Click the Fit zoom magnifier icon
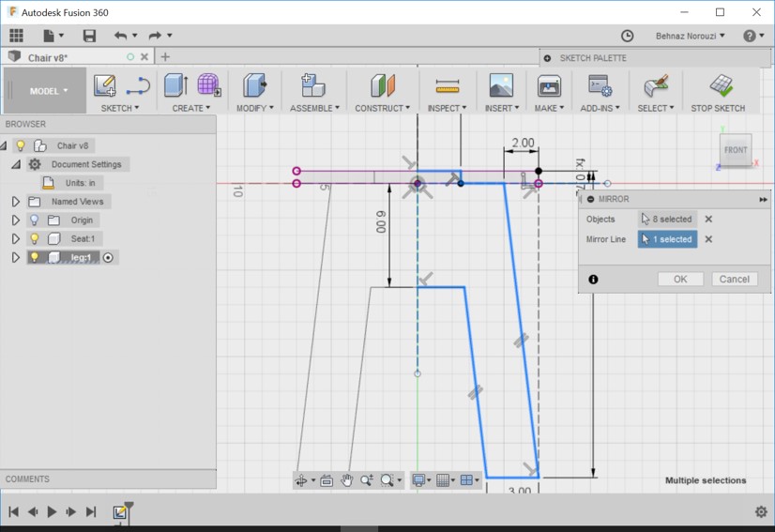 pos(387,480)
